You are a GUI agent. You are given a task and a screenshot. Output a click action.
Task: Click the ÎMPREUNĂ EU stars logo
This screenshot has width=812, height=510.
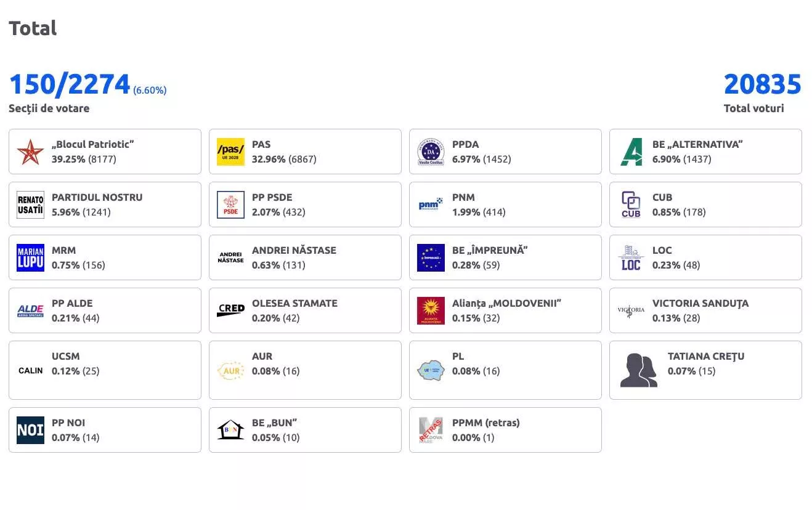point(431,257)
